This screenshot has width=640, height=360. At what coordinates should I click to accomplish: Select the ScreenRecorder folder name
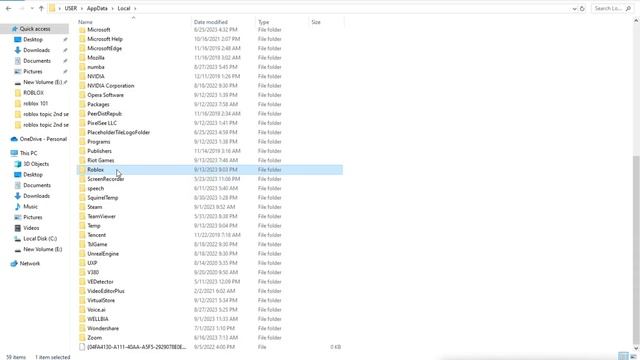(106, 179)
